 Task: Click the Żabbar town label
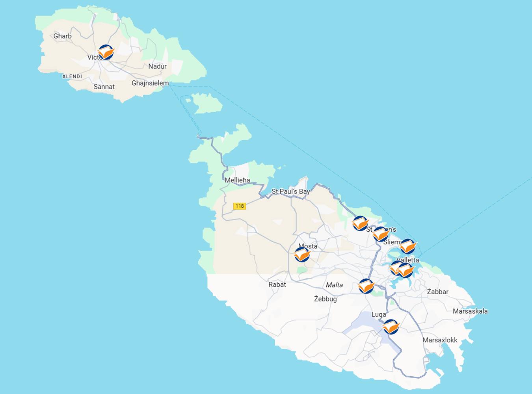click(437, 292)
